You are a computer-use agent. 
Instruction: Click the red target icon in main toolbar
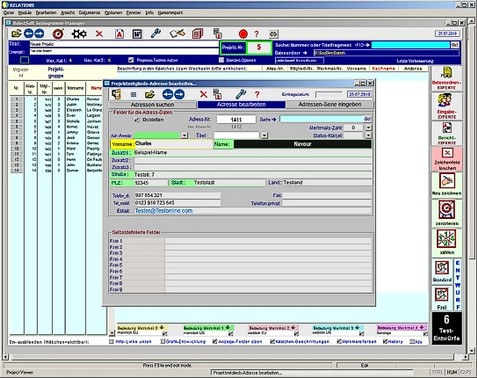(58, 34)
